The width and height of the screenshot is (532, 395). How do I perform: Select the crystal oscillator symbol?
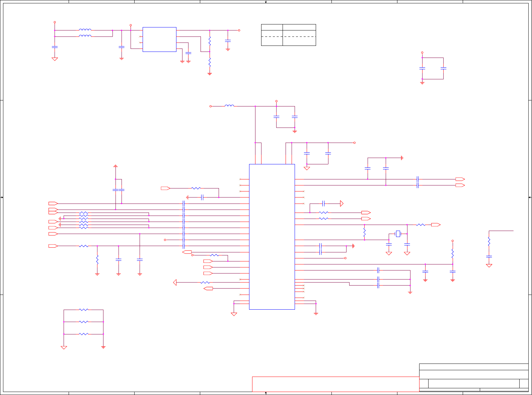click(398, 234)
